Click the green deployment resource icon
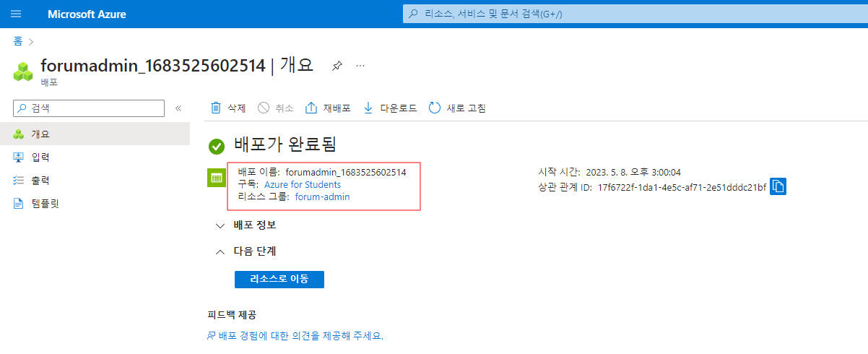Viewport: 868px width, 354px height. [x=216, y=177]
